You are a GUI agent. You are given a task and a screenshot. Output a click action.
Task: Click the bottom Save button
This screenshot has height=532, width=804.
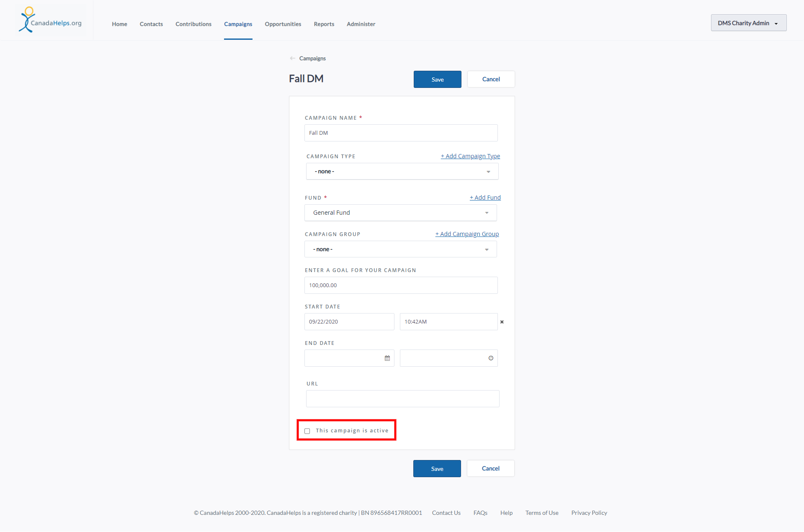(437, 469)
